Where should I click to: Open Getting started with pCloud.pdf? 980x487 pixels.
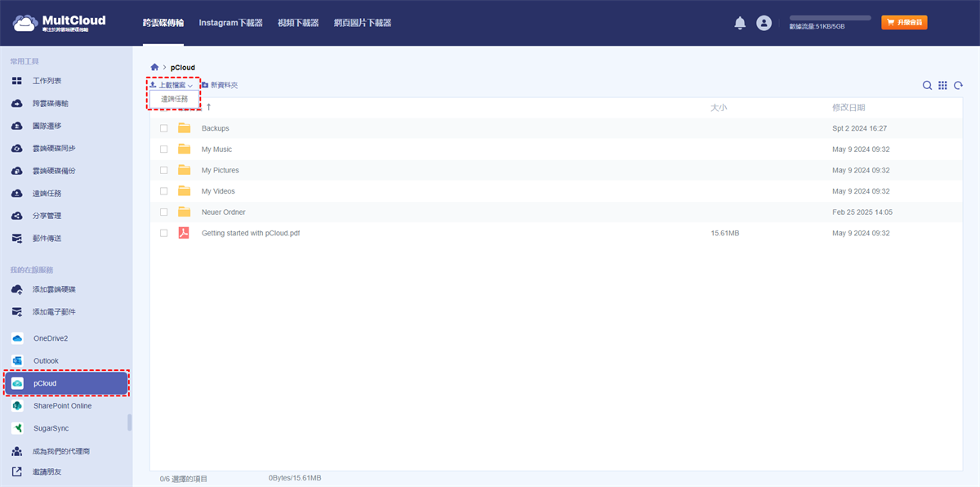(251, 233)
